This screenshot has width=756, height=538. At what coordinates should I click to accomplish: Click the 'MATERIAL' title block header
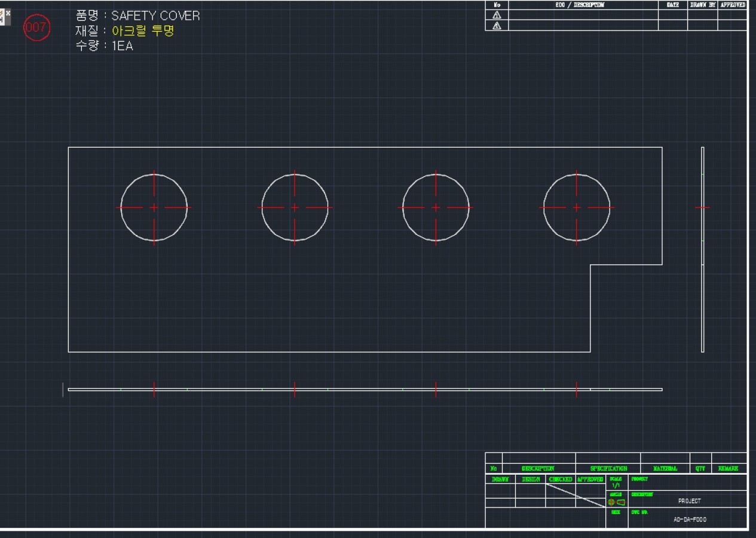tap(665, 469)
